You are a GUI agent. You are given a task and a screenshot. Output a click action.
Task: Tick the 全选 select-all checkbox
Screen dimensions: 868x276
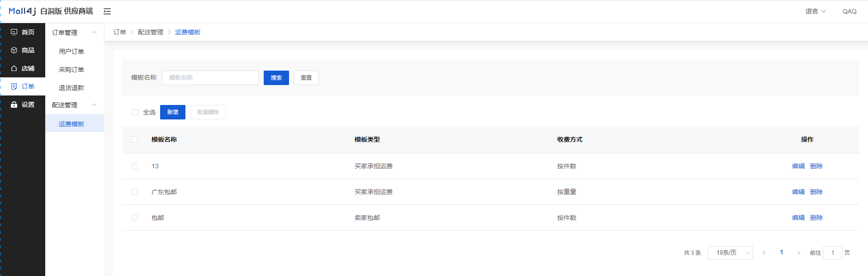tap(135, 112)
